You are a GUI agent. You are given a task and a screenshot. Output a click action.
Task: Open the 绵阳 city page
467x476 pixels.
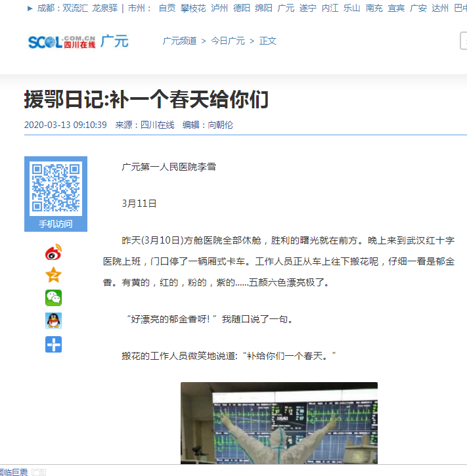(x=263, y=9)
